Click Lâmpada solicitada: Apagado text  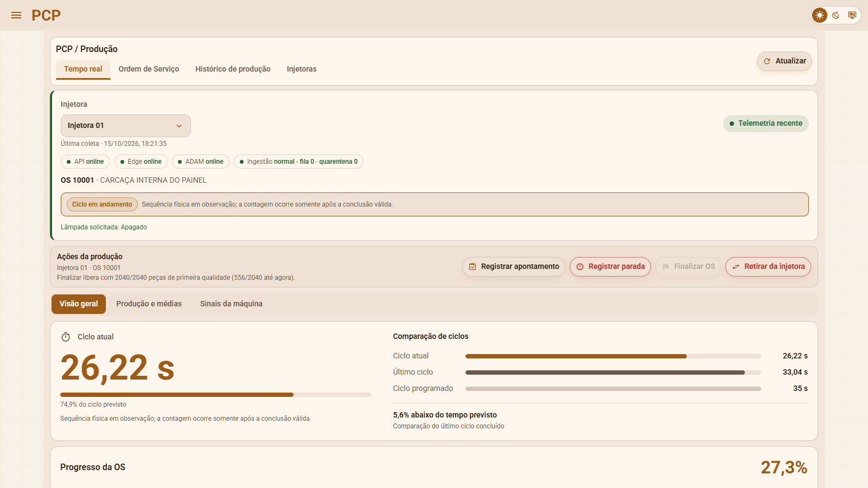pos(104,228)
